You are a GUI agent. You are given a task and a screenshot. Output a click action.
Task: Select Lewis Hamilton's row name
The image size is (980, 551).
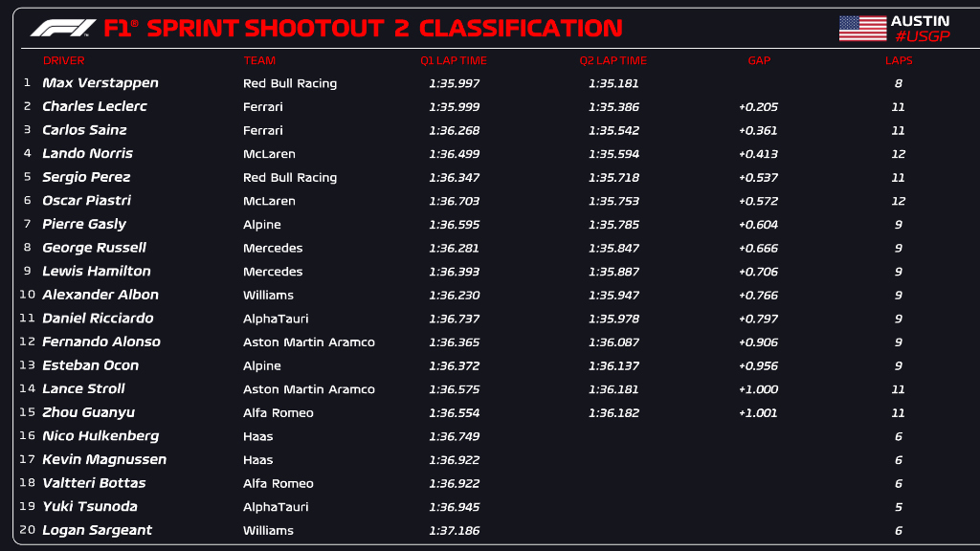(97, 271)
